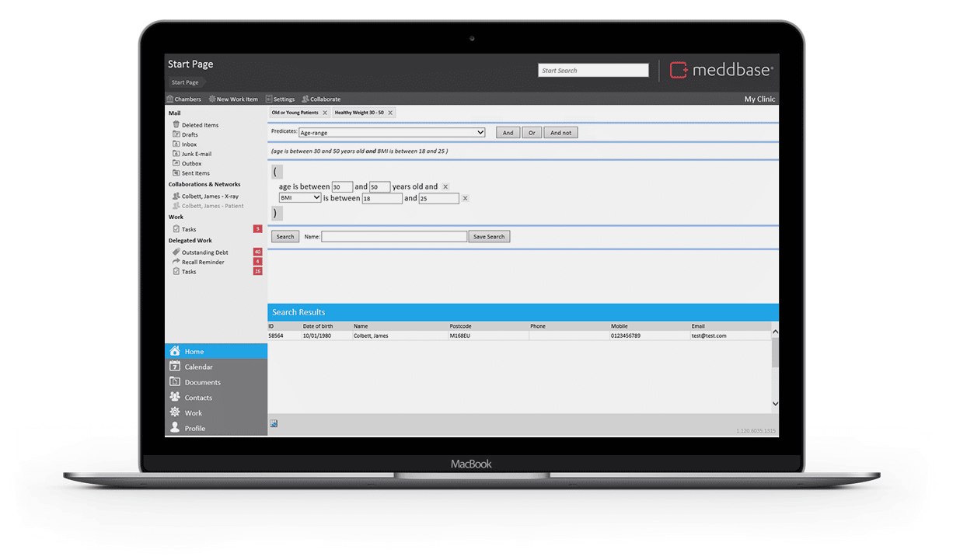Click the results scrollbar down arrow
Screen dimensions: 953x560
[x=775, y=404]
